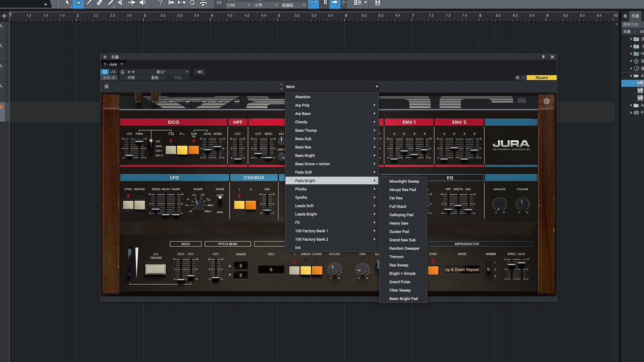Click the listen speaker tool
Image resolution: width=644 pixels, height=362 pixels.
tap(143, 3)
